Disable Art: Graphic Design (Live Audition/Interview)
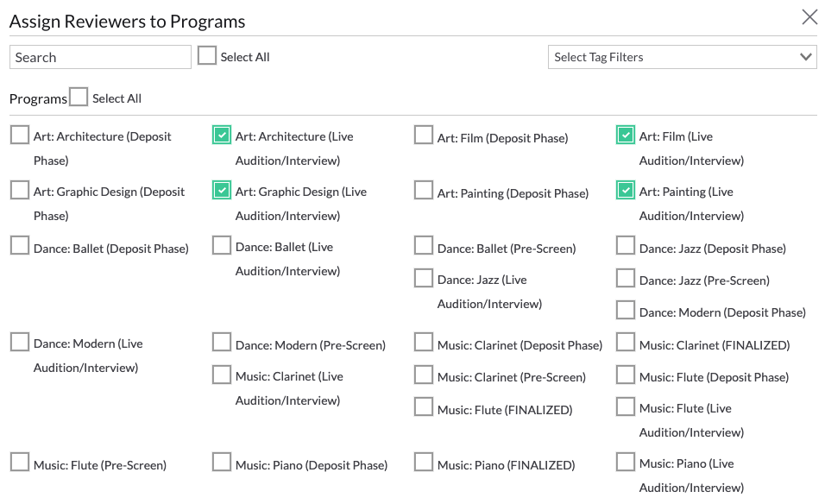Image resolution: width=825 pixels, height=504 pixels. tap(221, 190)
